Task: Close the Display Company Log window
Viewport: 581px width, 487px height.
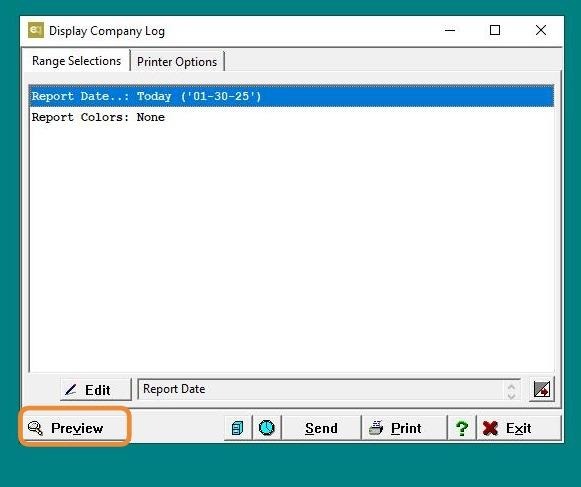Action: 541,30
